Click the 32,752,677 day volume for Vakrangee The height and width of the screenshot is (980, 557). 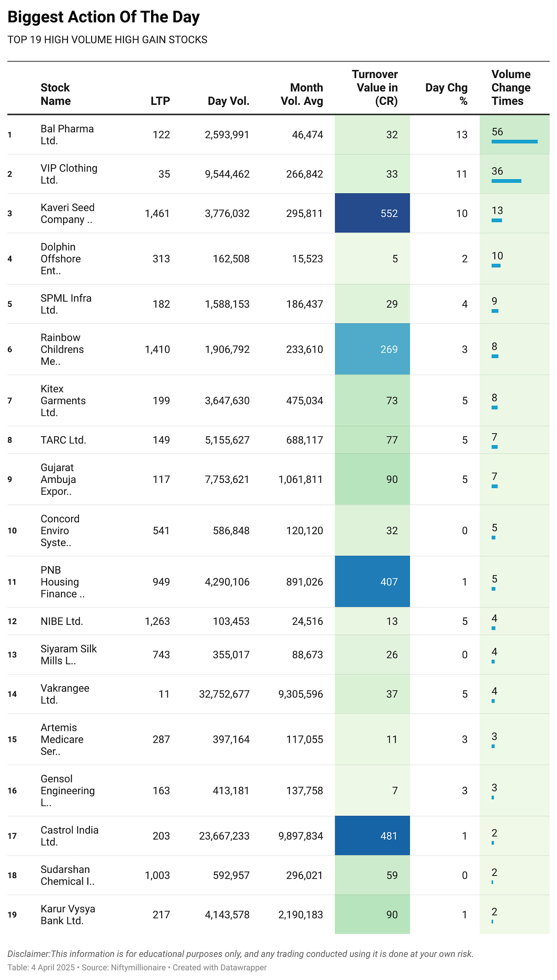(x=224, y=694)
